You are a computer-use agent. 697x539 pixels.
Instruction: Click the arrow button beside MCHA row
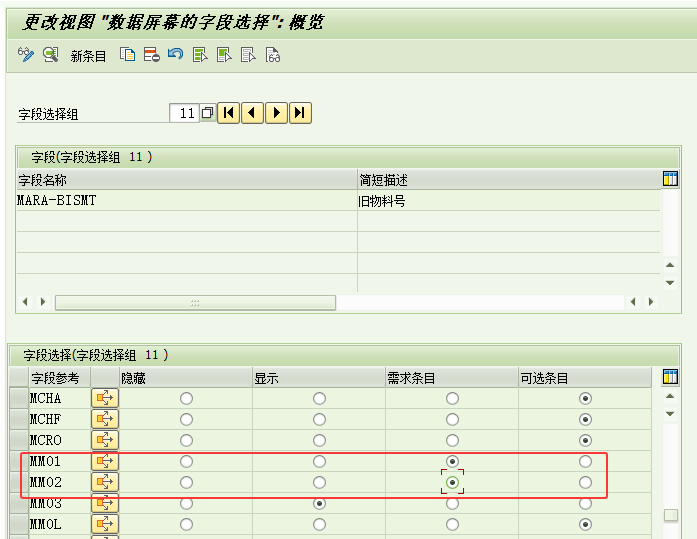[x=105, y=398]
